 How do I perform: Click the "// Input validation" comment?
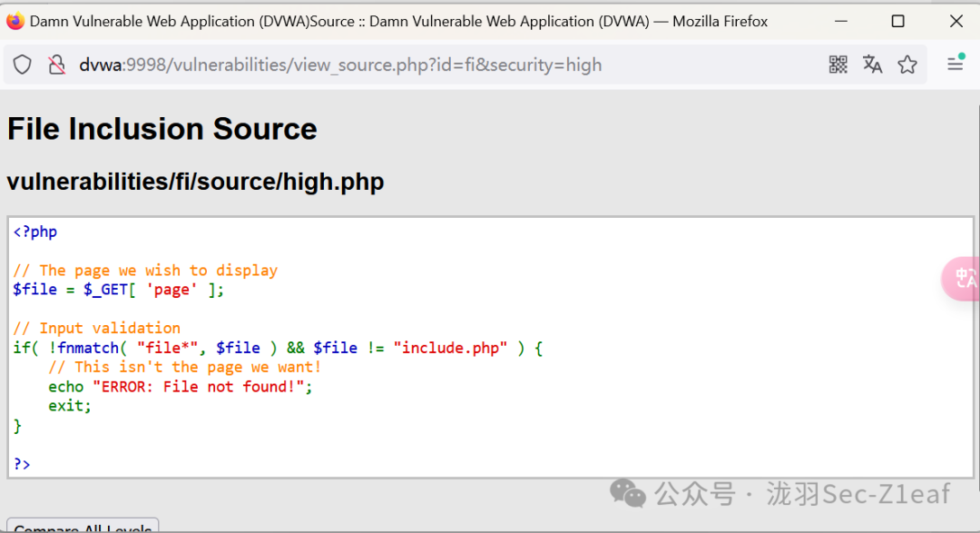tap(96, 328)
